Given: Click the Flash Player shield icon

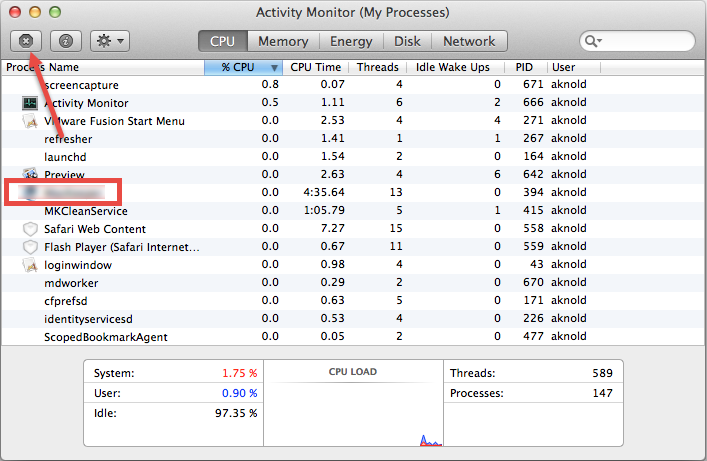Looking at the screenshot, I should (x=29, y=247).
